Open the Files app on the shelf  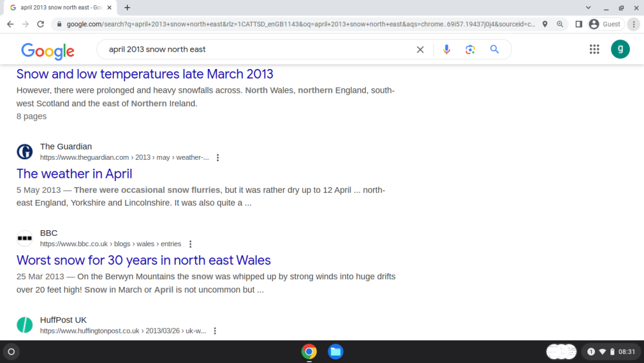click(x=336, y=352)
